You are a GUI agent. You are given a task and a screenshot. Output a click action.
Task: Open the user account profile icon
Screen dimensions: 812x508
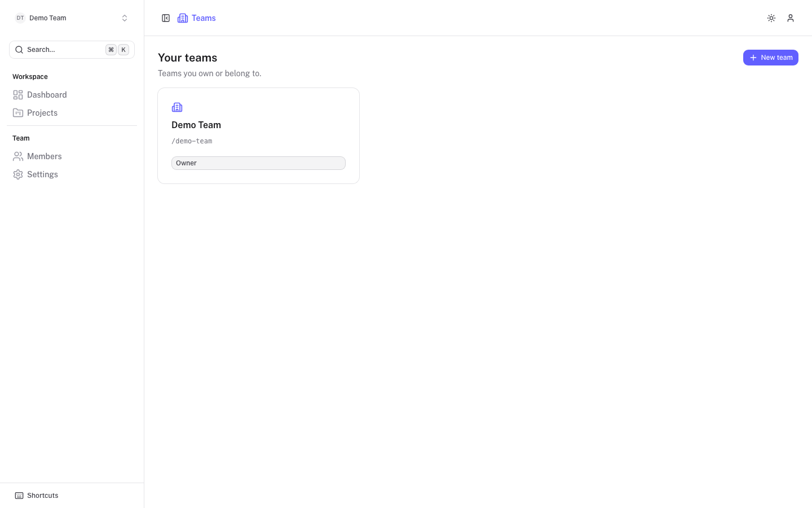click(x=791, y=18)
